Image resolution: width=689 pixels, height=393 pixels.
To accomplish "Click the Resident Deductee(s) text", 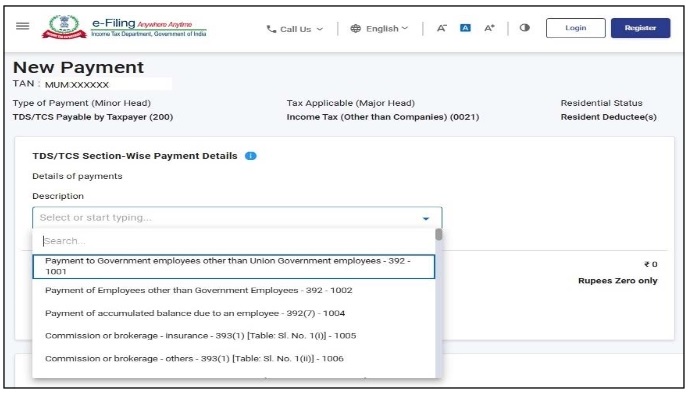I will [x=609, y=117].
